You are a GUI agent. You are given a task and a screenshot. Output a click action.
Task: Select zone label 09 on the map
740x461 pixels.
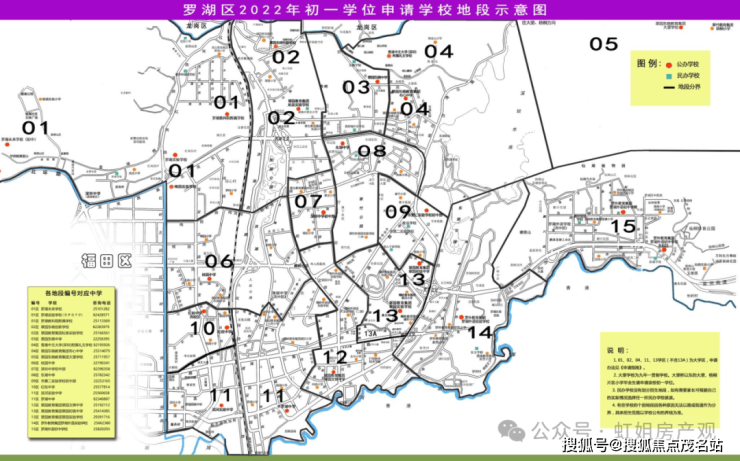tap(398, 212)
